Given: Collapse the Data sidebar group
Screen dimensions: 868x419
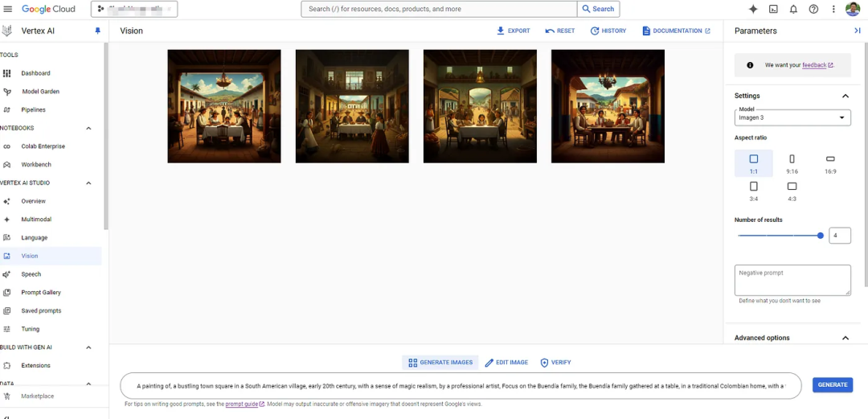Looking at the screenshot, I should point(88,383).
